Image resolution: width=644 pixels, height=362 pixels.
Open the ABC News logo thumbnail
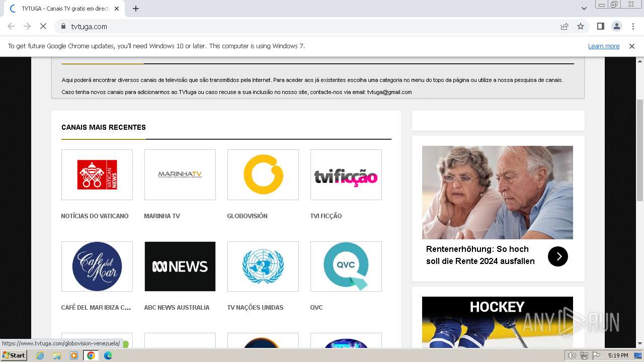(180, 266)
